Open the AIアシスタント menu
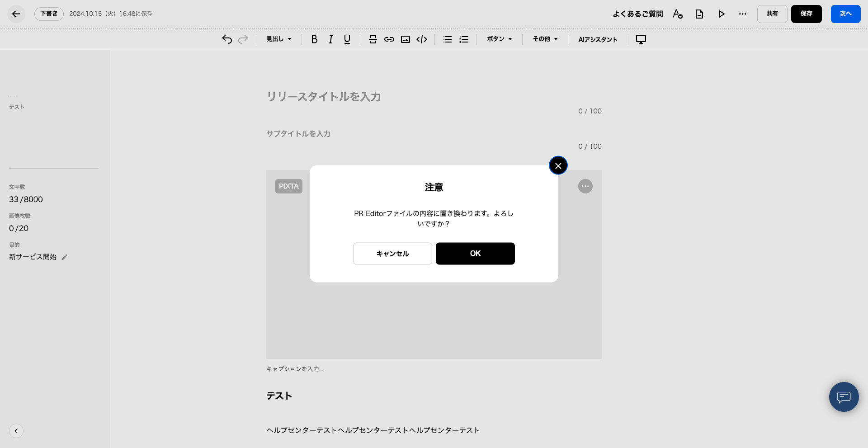Viewport: 868px width, 448px height. [x=598, y=39]
